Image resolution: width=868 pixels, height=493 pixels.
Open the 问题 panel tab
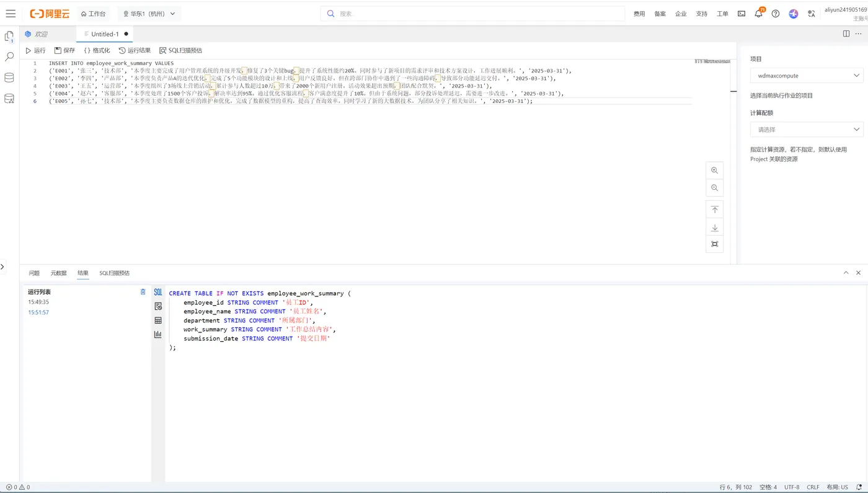click(x=34, y=273)
